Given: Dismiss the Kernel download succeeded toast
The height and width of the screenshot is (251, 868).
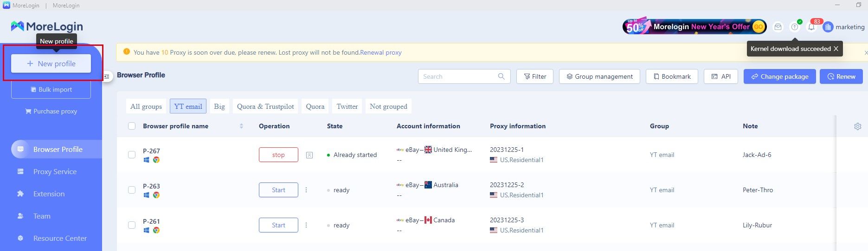Looking at the screenshot, I should click(836, 49).
